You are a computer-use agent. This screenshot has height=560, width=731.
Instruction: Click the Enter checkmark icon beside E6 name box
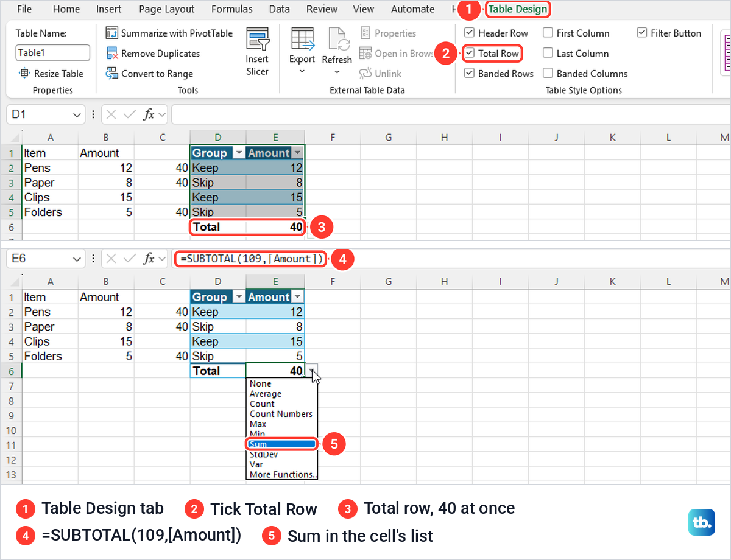click(x=129, y=259)
